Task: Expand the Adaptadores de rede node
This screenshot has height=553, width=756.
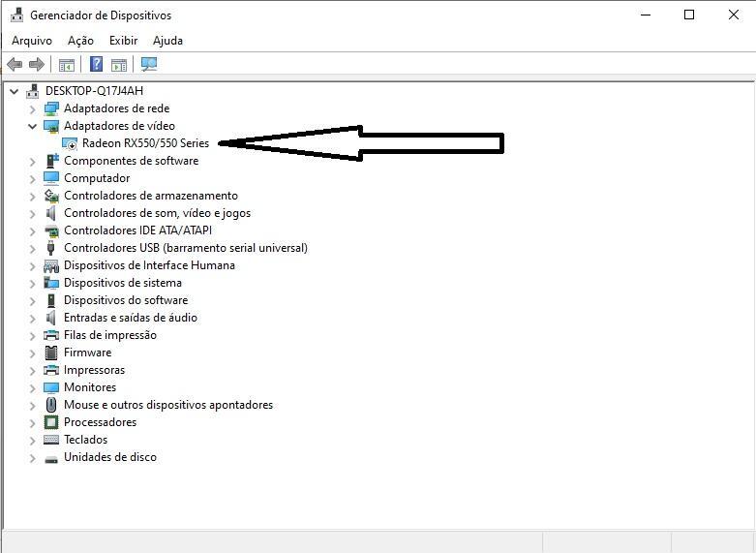Action: coord(32,109)
